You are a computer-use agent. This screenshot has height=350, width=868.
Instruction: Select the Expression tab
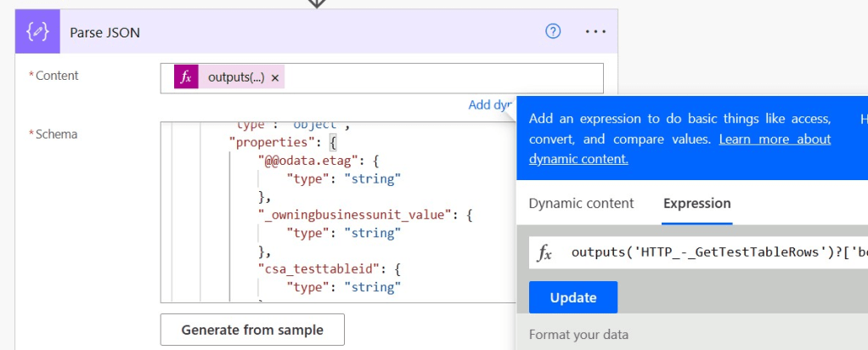696,203
